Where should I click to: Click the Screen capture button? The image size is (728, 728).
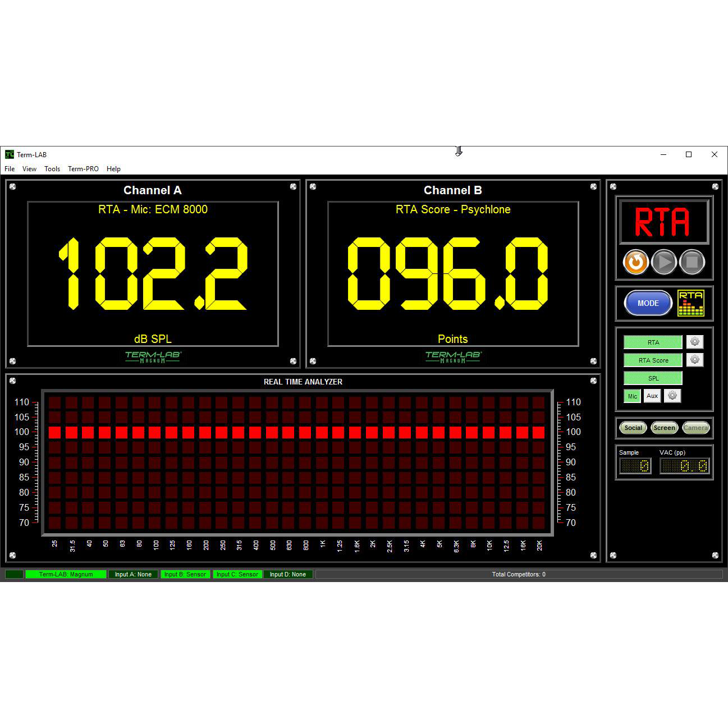click(x=664, y=428)
